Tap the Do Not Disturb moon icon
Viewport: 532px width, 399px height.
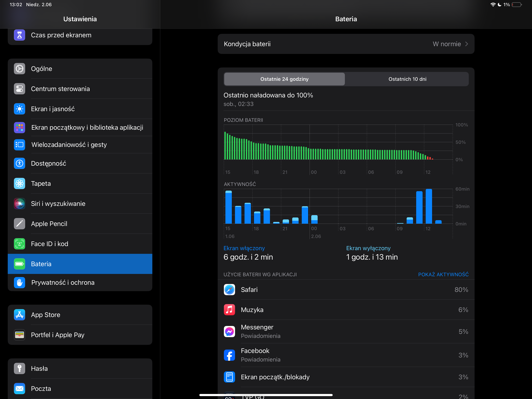coord(500,5)
